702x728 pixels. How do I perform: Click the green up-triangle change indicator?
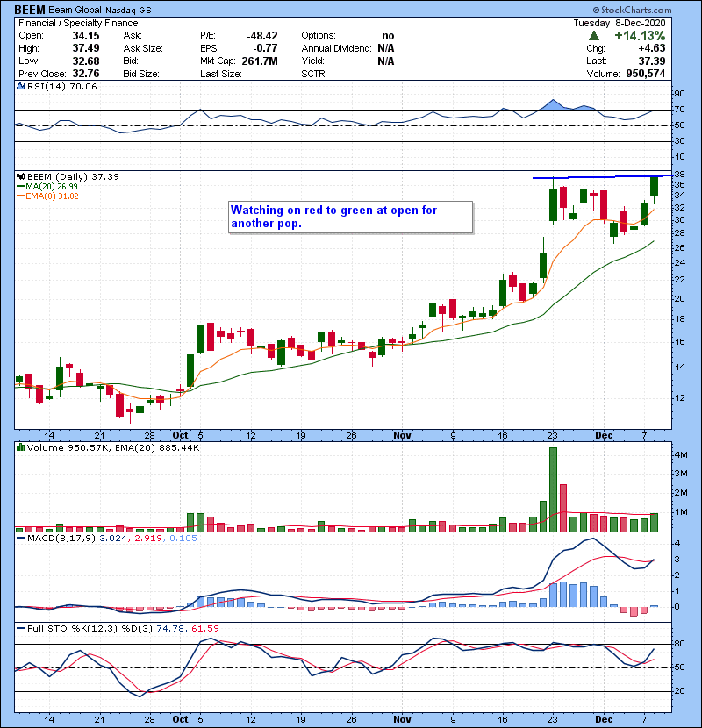pos(594,36)
